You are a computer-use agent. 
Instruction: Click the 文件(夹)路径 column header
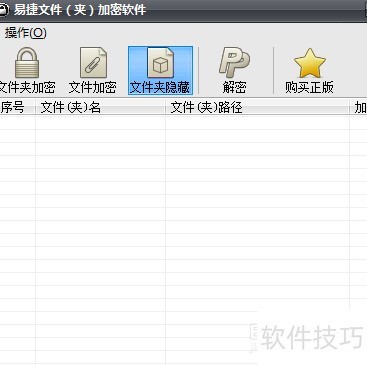pyautogui.click(x=257, y=108)
